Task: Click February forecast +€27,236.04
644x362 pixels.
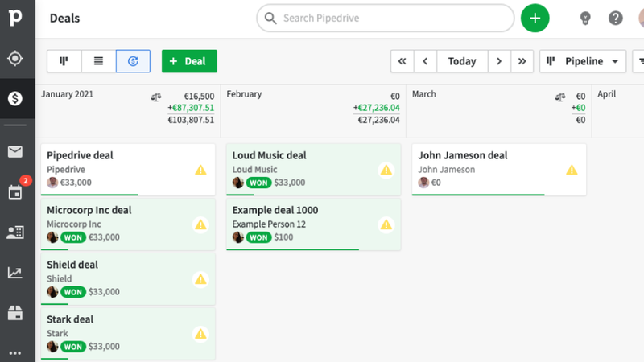Action: (376, 108)
